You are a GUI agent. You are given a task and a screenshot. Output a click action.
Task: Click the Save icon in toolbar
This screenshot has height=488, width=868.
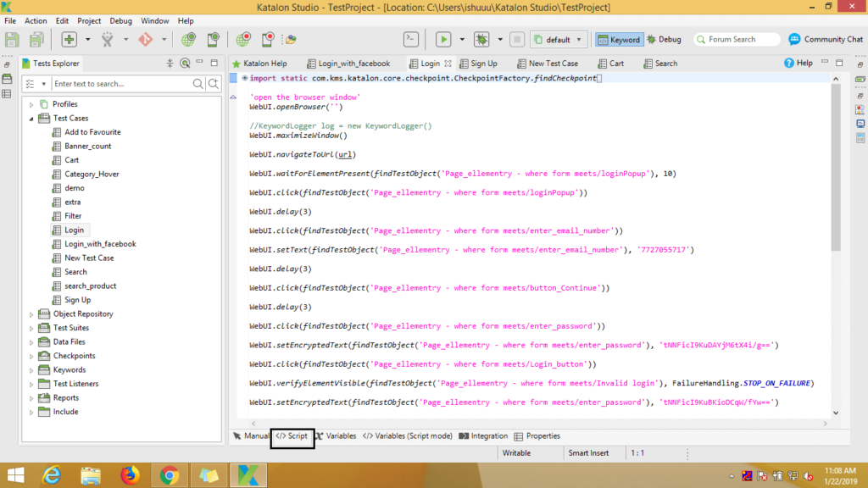click(12, 39)
